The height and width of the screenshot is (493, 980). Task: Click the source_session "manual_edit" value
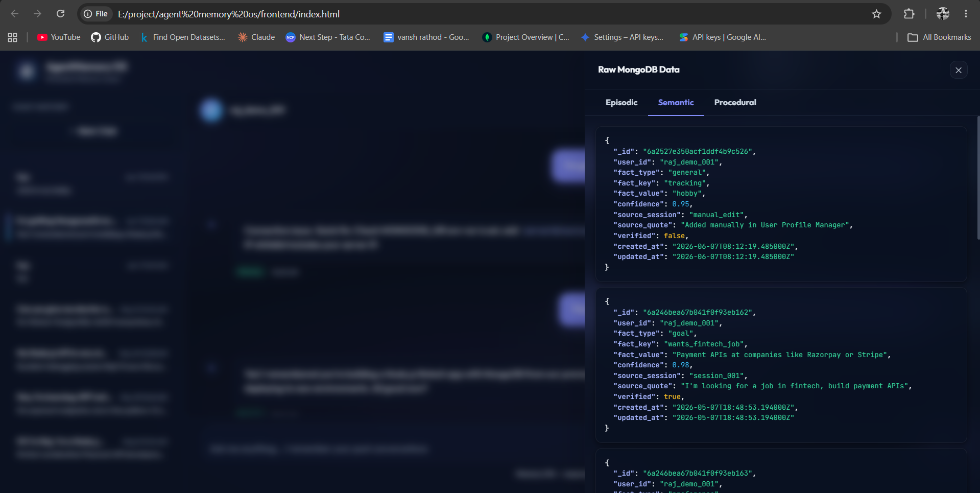[716, 215]
